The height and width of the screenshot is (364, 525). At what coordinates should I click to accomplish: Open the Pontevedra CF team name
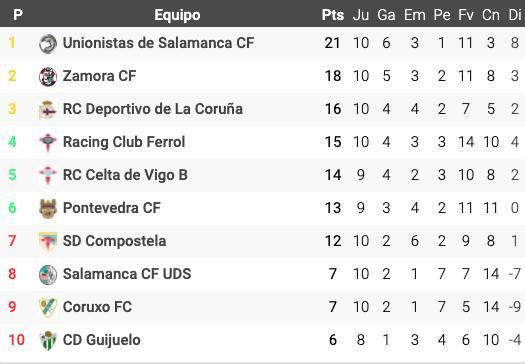[x=112, y=208]
